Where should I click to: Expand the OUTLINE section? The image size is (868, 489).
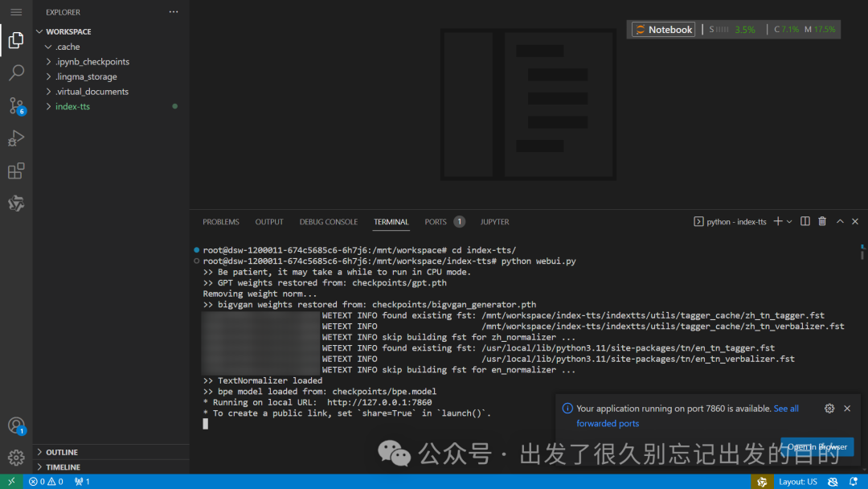click(62, 452)
